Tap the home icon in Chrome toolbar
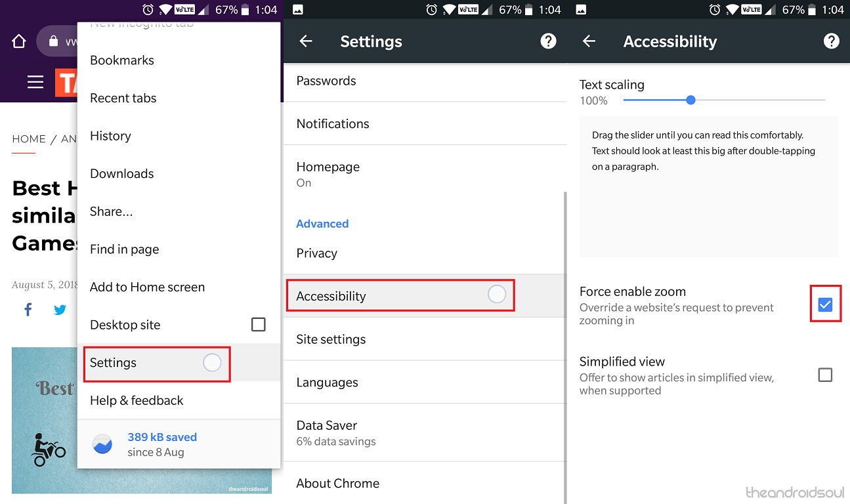This screenshot has height=504, width=850. (19, 41)
